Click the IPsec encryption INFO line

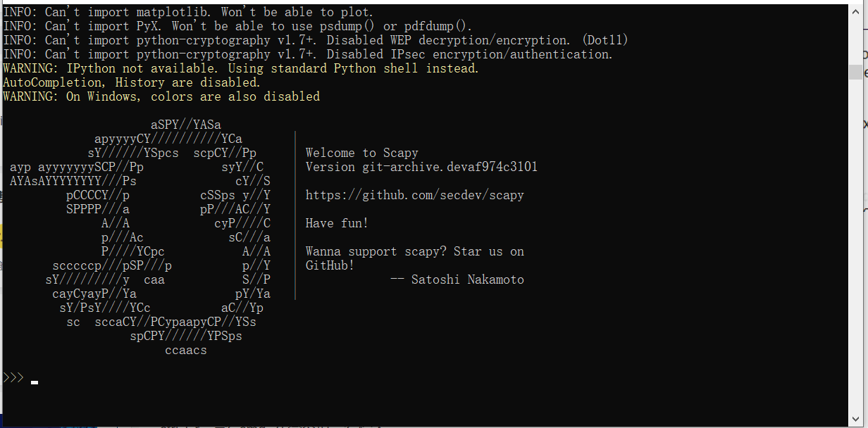coord(308,54)
